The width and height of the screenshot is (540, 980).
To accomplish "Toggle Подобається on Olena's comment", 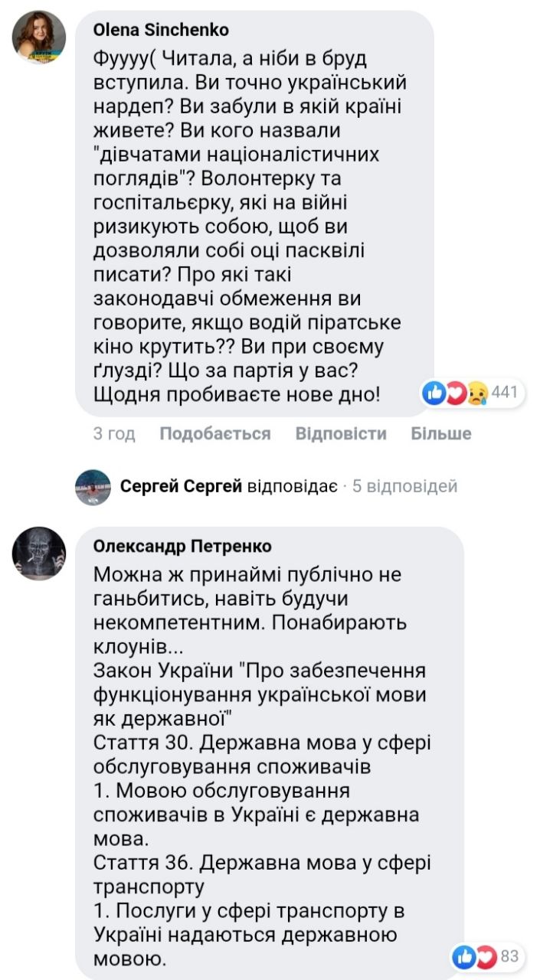I will 215,434.
